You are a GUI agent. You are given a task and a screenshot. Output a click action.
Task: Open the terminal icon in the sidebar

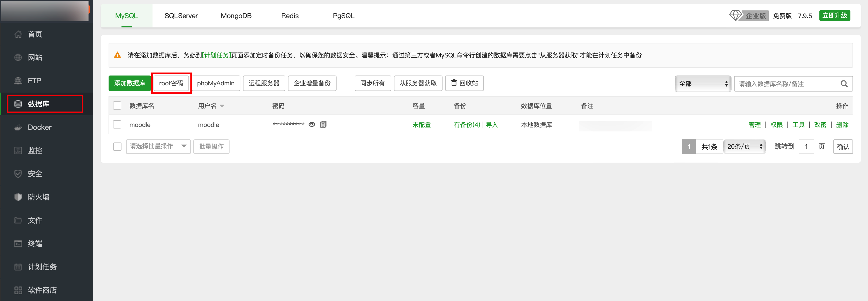point(18,244)
